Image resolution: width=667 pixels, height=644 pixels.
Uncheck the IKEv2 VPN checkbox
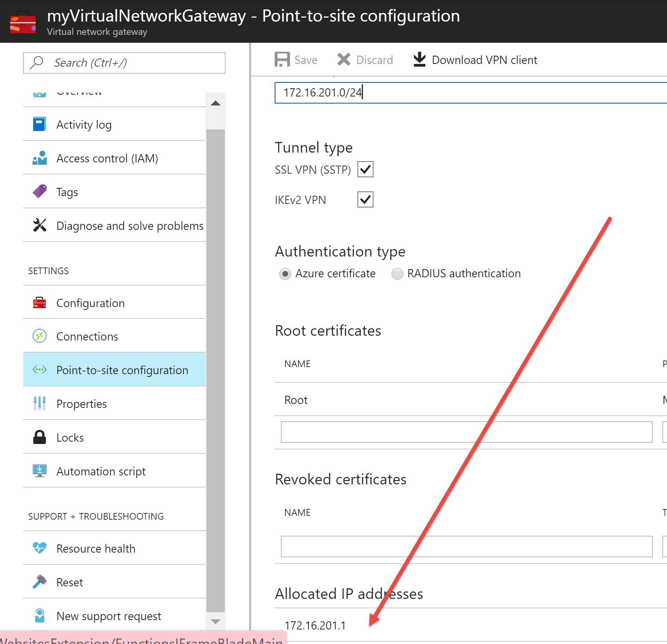click(x=365, y=200)
